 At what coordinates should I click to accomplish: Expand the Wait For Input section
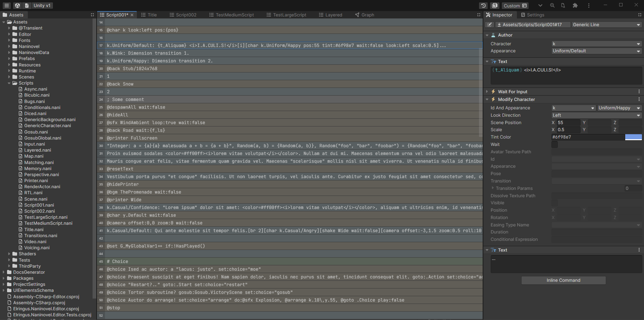[x=487, y=92]
